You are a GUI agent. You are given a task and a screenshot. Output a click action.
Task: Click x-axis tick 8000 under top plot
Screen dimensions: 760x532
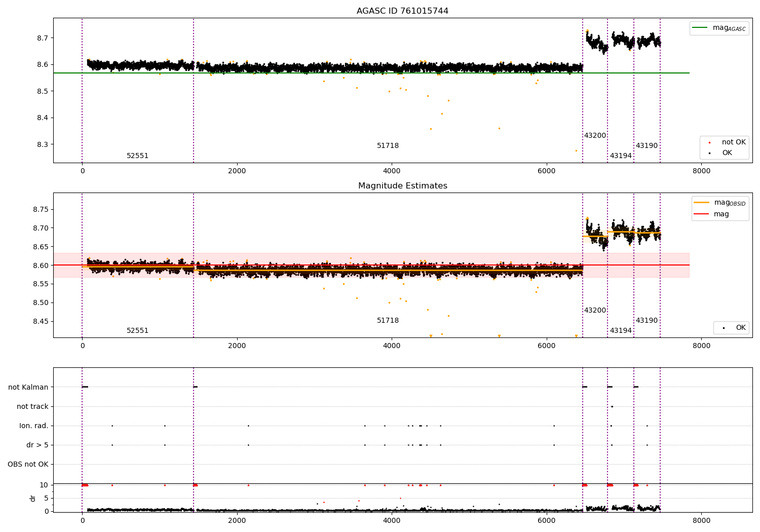click(701, 171)
